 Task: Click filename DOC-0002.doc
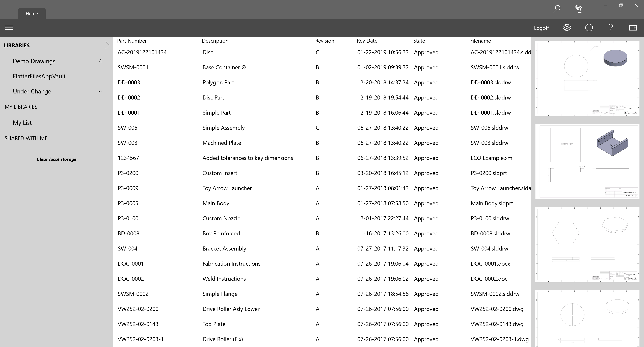489,279
